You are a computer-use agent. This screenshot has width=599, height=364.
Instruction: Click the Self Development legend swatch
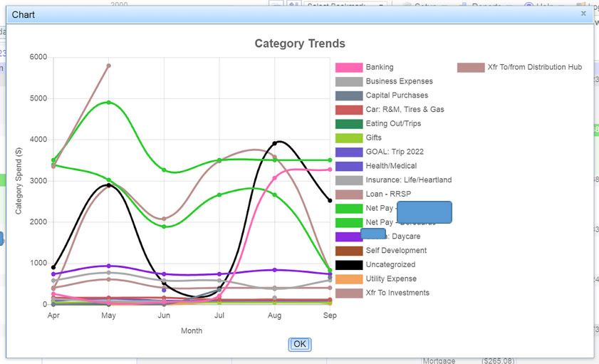point(349,251)
